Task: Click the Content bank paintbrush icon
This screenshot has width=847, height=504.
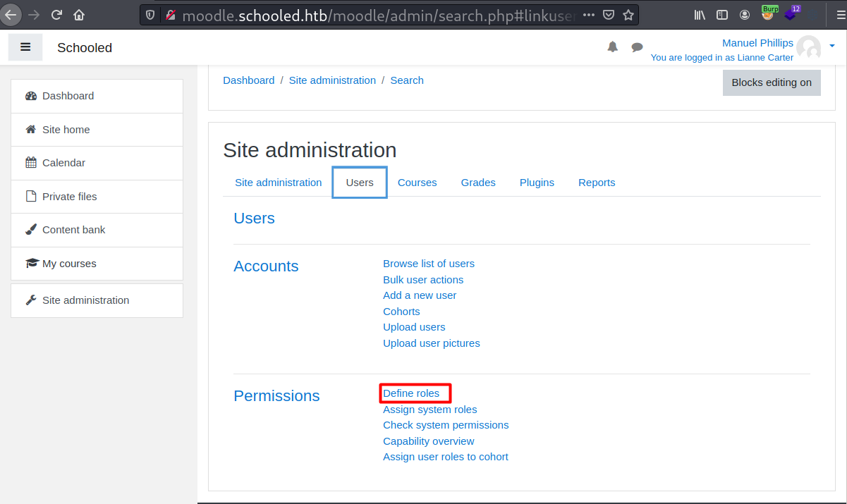Action: coord(30,230)
